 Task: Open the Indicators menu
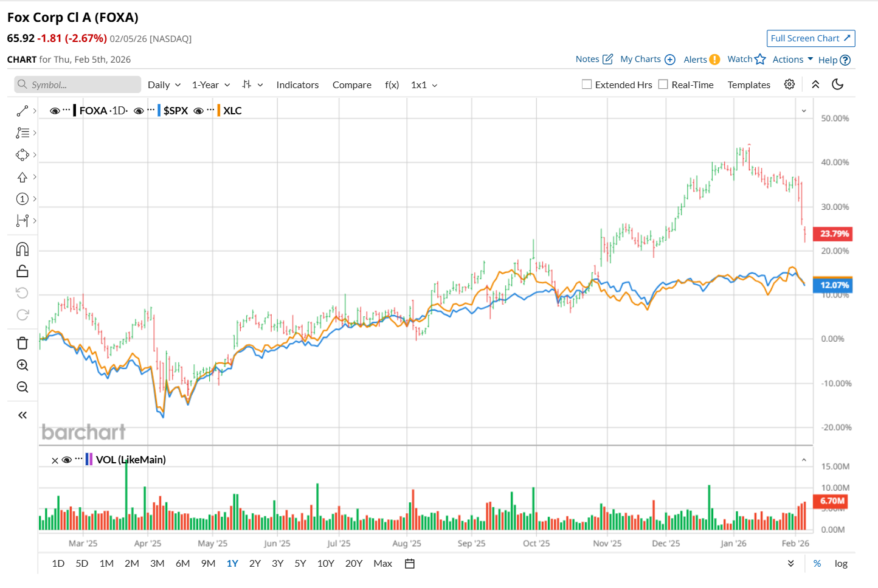(x=297, y=85)
